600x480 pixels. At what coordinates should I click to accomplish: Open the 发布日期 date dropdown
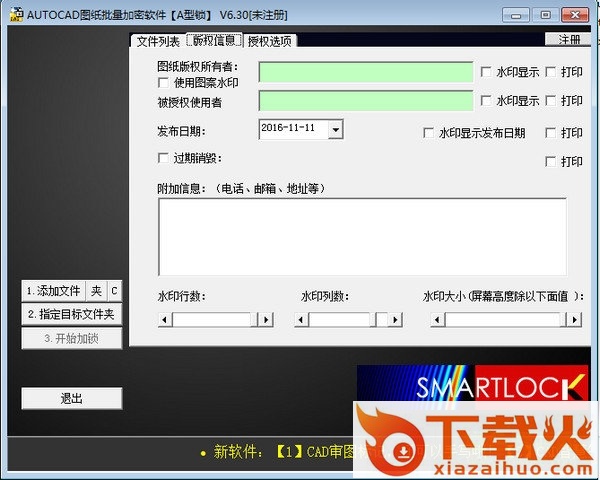(x=335, y=129)
